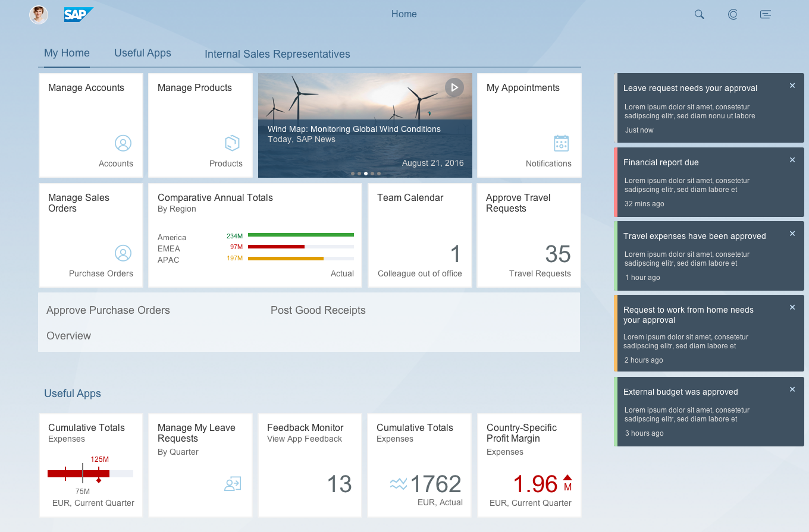The height and width of the screenshot is (532, 809).
Task: Open the Manage My Leave Requests tile title
Action: coord(196,433)
